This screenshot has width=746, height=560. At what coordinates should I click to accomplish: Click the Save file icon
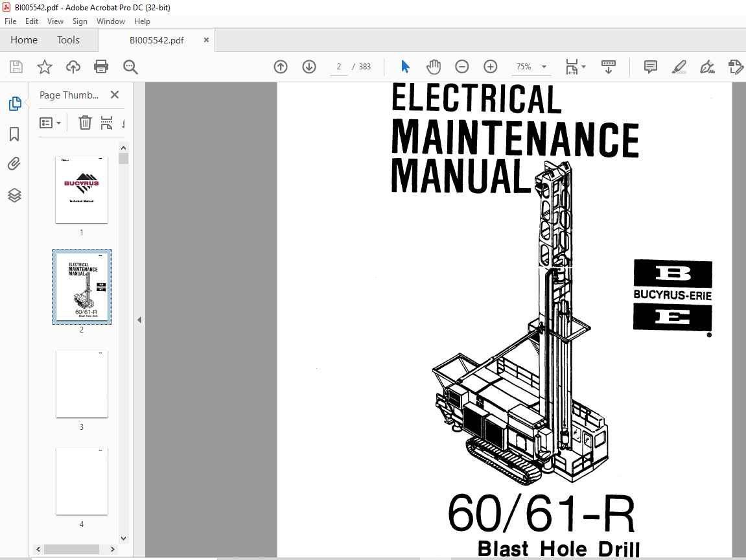(16, 67)
